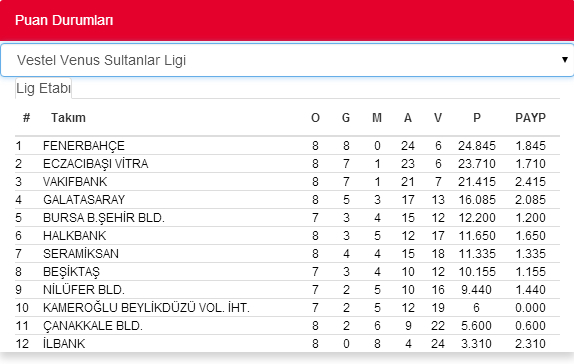Image resolution: width=574 pixels, height=364 pixels.
Task: Click the Takım column header
Action: tap(68, 118)
